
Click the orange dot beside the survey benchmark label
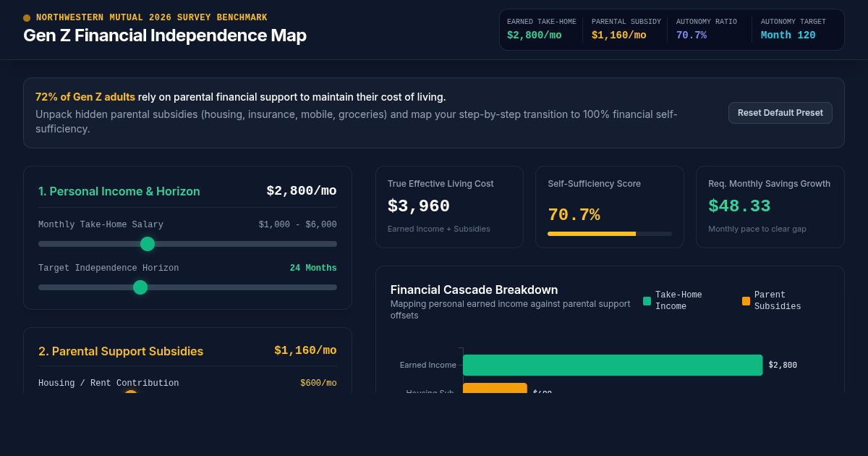pyautogui.click(x=27, y=18)
